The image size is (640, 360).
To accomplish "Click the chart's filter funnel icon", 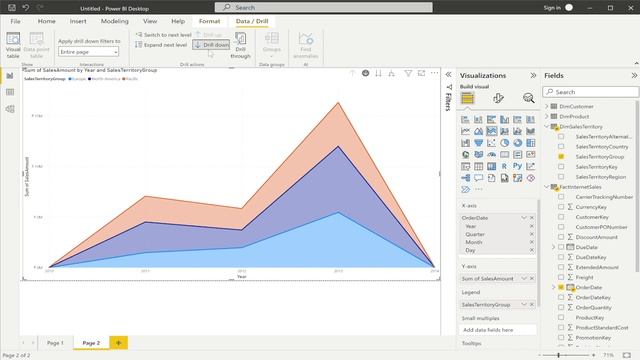I will [x=408, y=73].
